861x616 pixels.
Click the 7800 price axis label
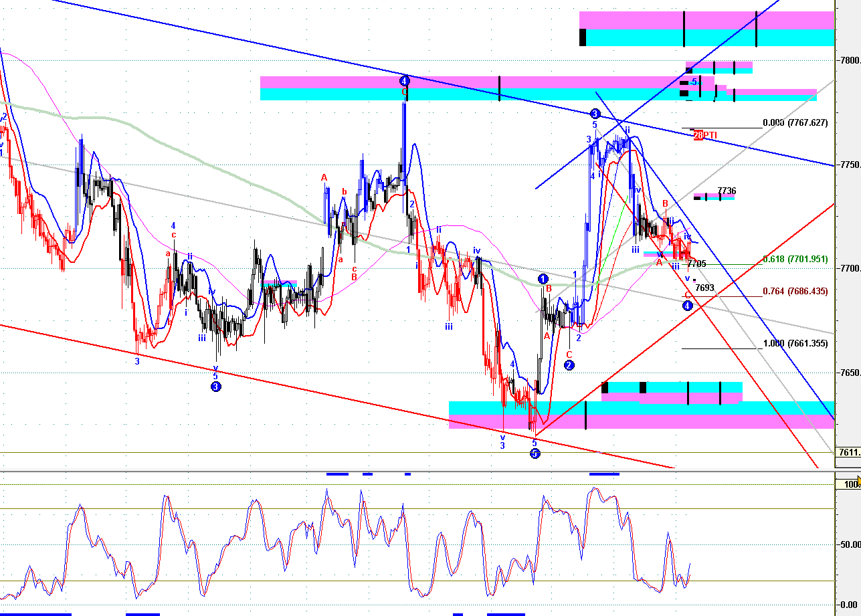[x=850, y=60]
